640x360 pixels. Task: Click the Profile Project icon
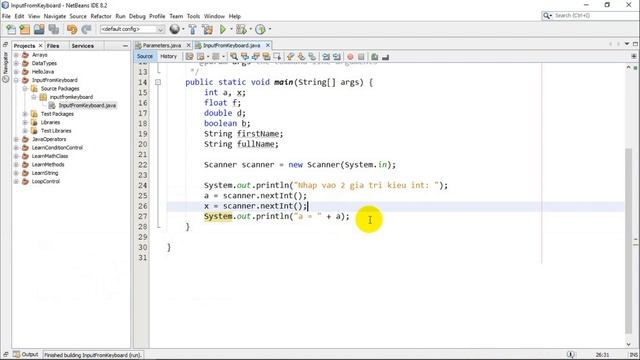coord(260,29)
